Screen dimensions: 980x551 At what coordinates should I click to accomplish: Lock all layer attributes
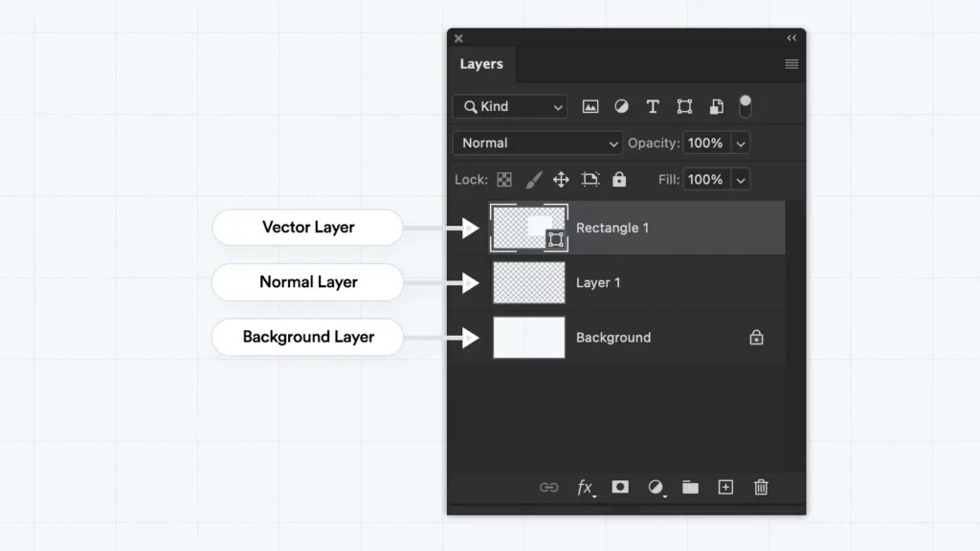click(x=619, y=179)
